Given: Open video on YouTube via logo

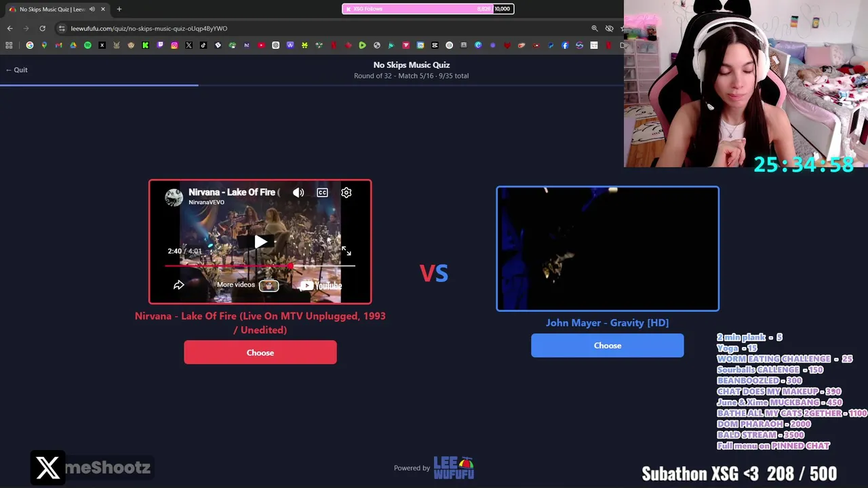Looking at the screenshot, I should pos(321,285).
